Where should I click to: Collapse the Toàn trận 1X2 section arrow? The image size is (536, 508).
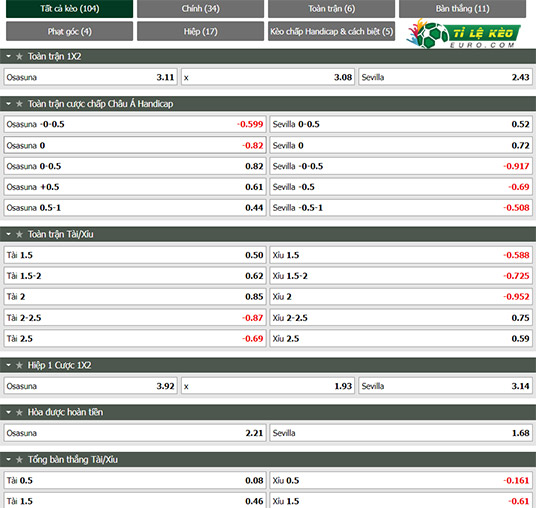click(x=9, y=56)
